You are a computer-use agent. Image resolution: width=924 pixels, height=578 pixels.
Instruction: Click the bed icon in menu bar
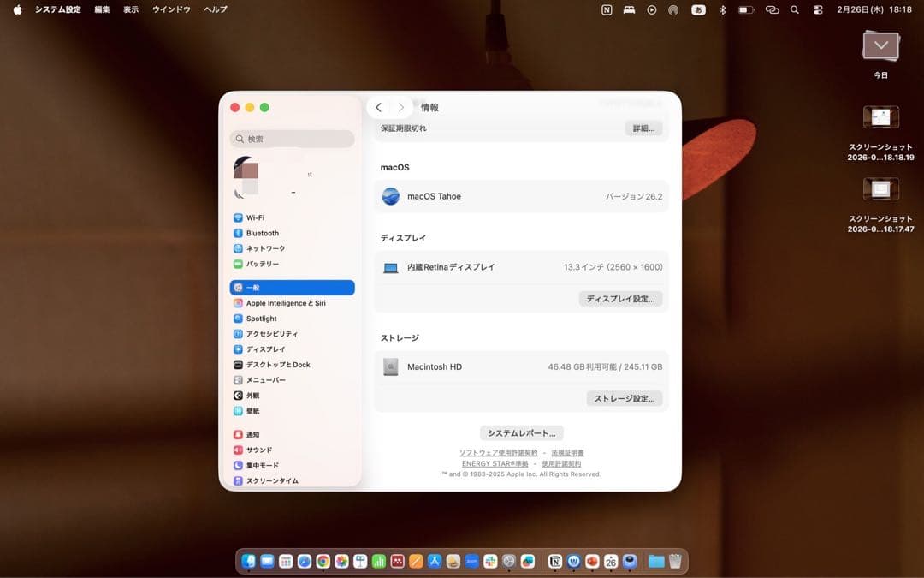629,9
